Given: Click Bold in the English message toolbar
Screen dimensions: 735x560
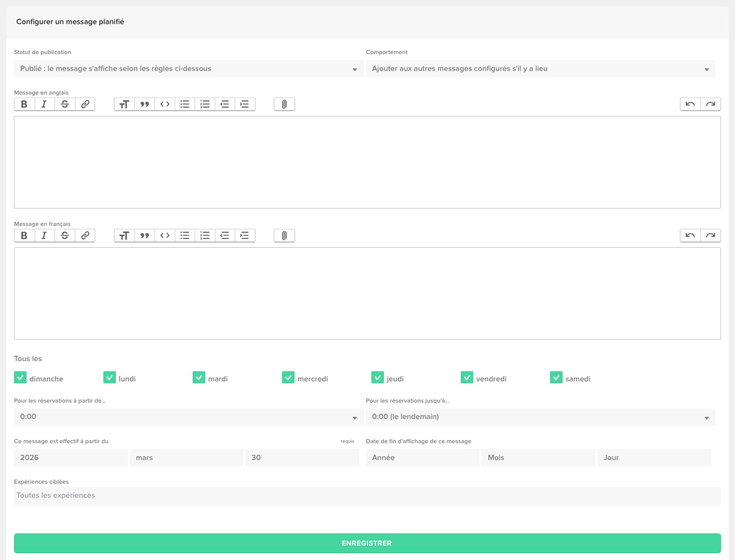Looking at the screenshot, I should click(x=24, y=104).
